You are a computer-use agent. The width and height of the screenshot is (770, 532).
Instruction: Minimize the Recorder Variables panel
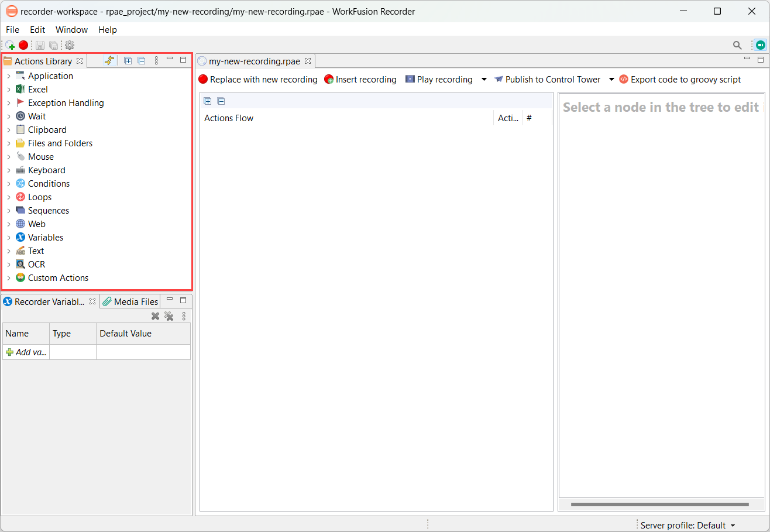pos(170,300)
